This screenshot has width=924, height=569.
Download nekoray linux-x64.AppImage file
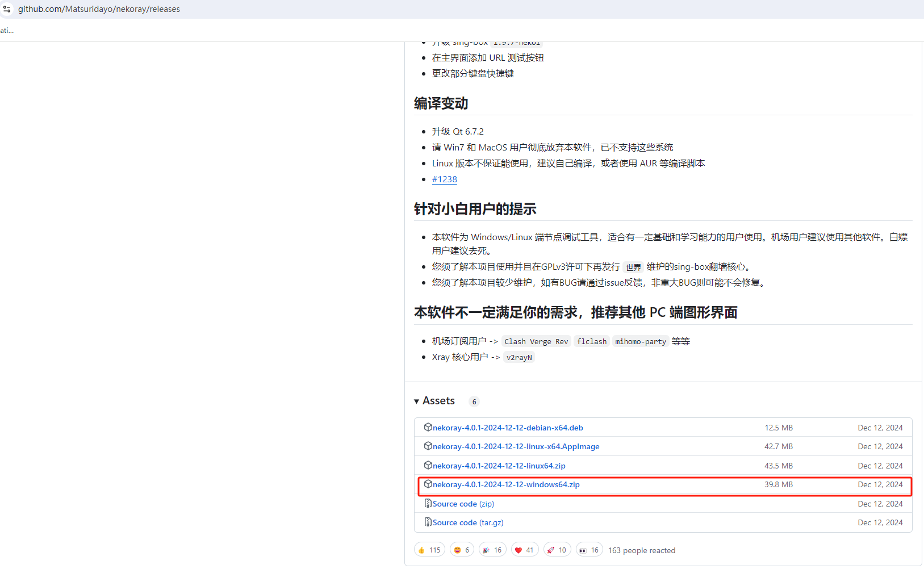516,446
